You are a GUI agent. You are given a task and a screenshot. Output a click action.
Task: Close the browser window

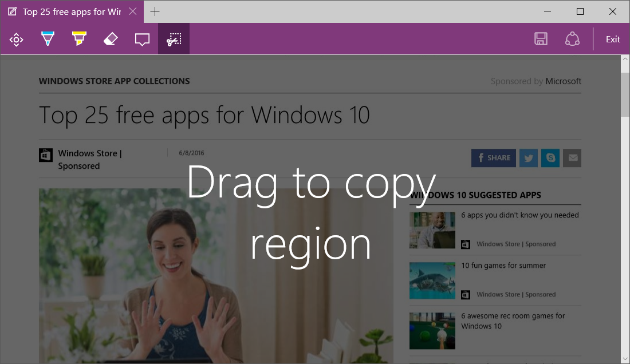pos(613,11)
